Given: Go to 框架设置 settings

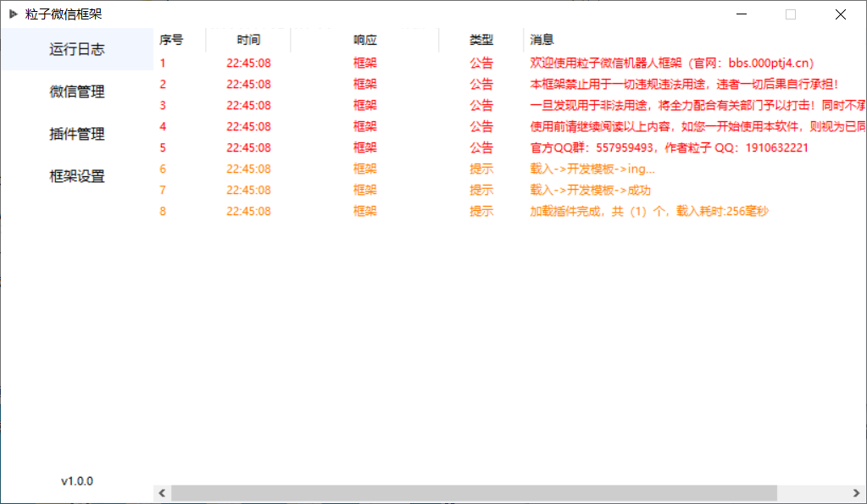Looking at the screenshot, I should 77,176.
